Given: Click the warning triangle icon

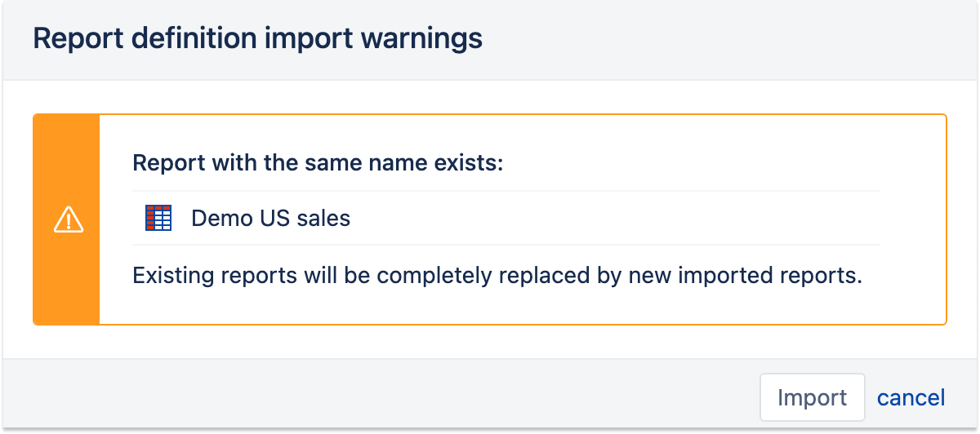Looking at the screenshot, I should (x=68, y=219).
